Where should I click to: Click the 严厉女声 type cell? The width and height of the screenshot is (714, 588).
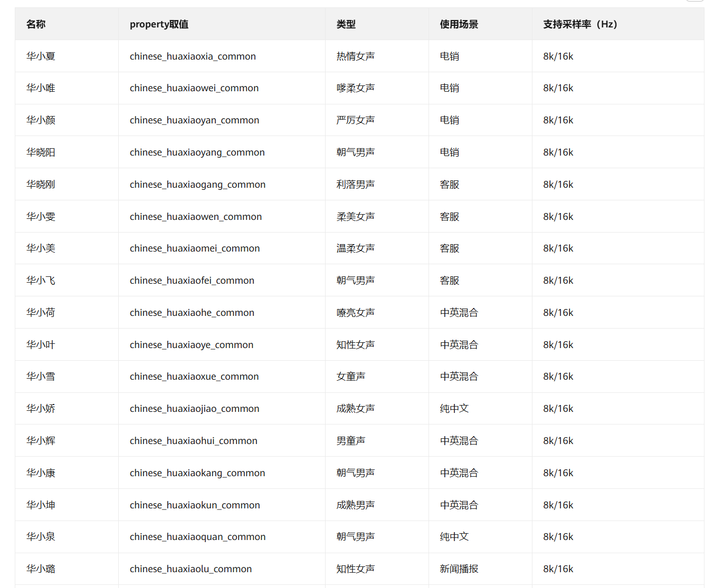[x=356, y=120]
